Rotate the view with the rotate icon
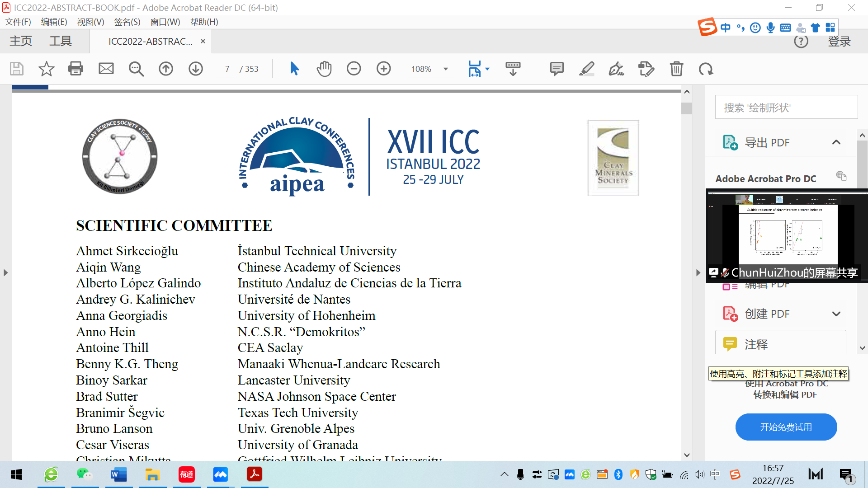This screenshot has width=868, height=488. pyautogui.click(x=706, y=69)
